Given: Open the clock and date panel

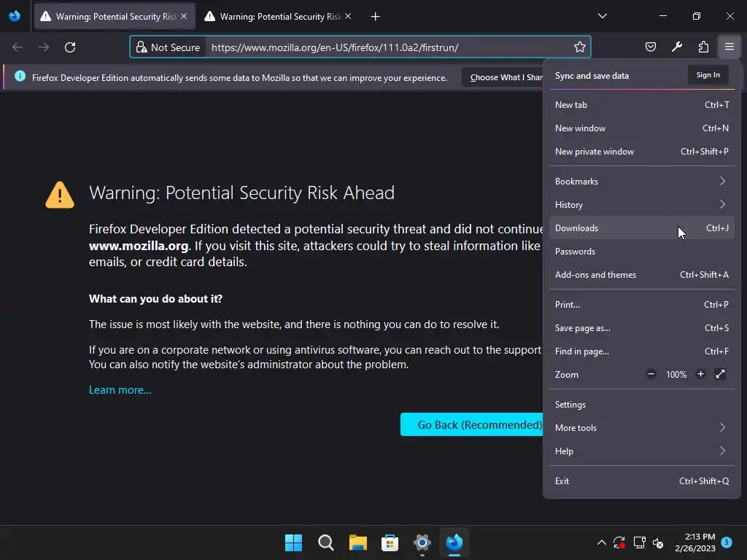Looking at the screenshot, I should tap(695, 542).
